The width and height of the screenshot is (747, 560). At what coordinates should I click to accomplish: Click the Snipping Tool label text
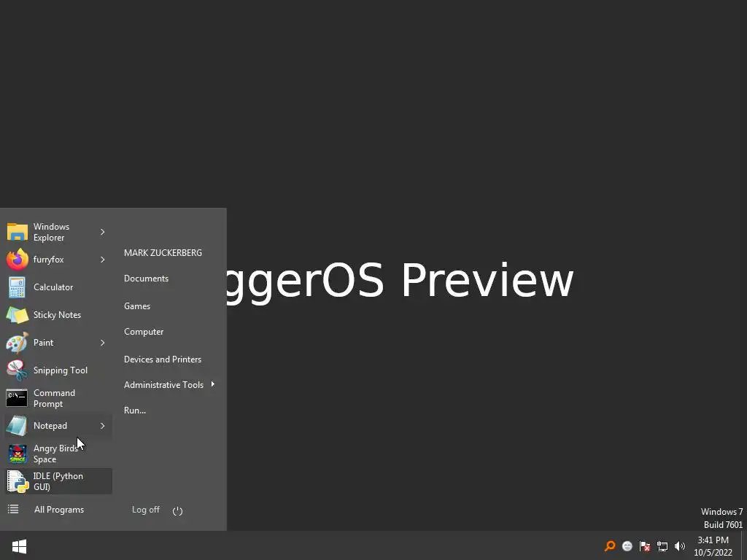pyautogui.click(x=61, y=370)
